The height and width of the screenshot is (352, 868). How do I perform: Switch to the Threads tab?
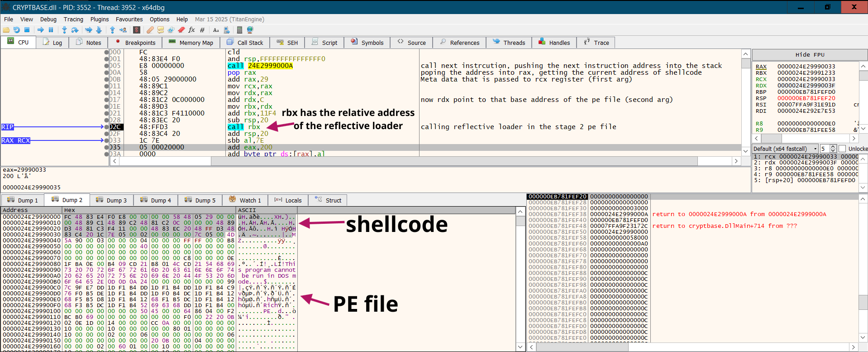509,43
